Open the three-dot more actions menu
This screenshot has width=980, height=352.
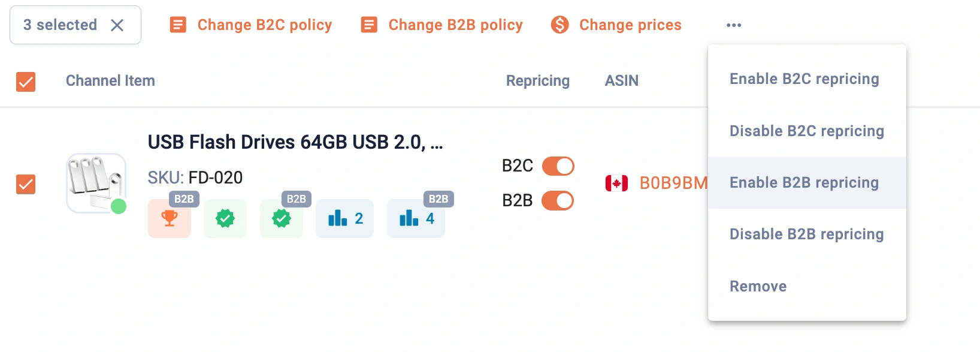click(x=733, y=25)
